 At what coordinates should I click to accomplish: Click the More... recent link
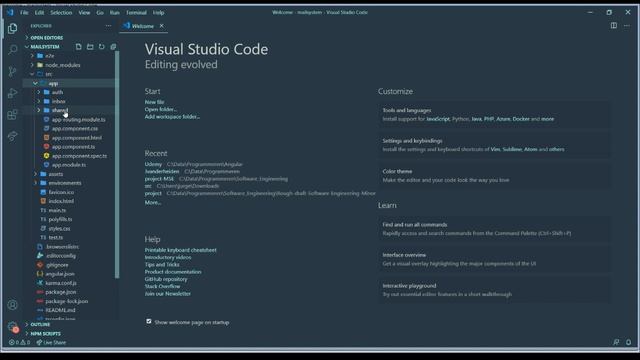[153, 202]
